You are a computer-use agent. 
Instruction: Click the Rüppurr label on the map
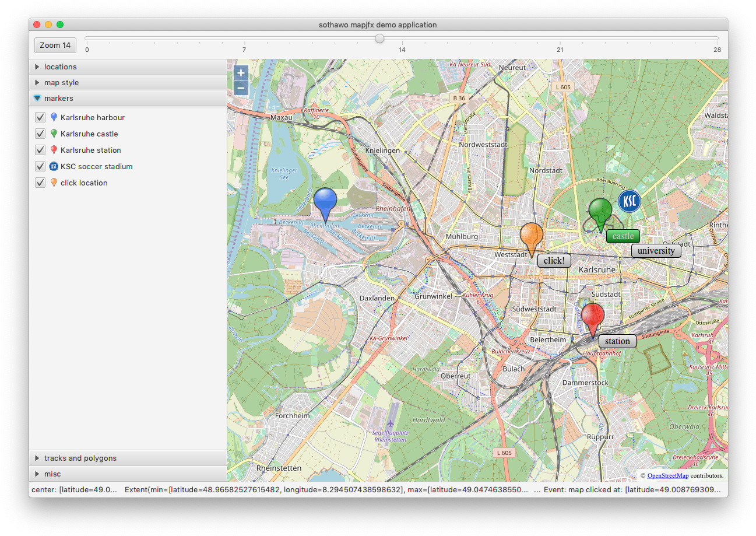(600, 436)
